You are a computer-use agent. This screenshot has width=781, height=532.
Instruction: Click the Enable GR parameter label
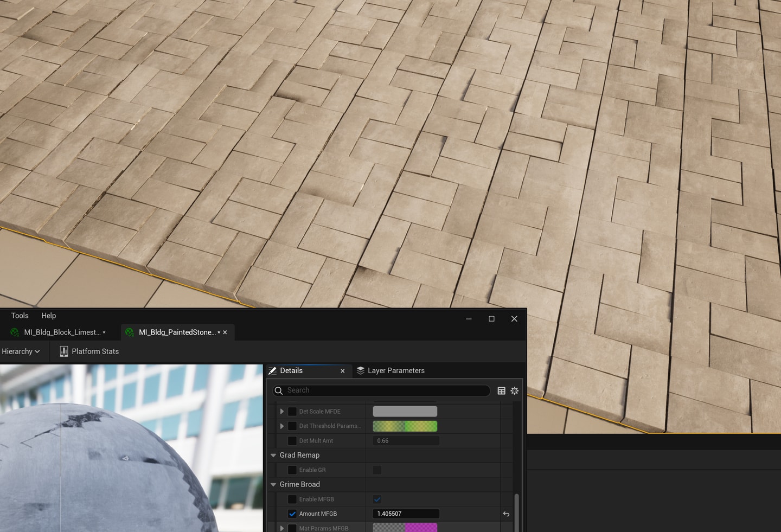click(312, 470)
